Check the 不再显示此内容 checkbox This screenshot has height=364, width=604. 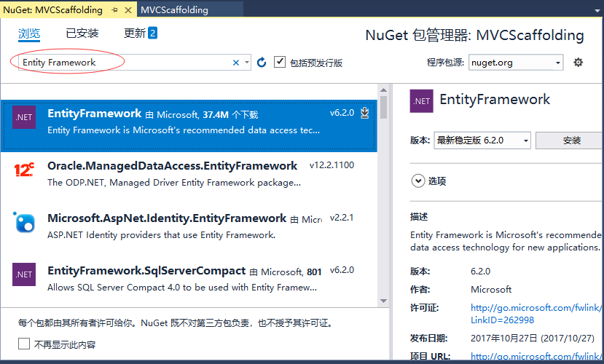[24, 344]
